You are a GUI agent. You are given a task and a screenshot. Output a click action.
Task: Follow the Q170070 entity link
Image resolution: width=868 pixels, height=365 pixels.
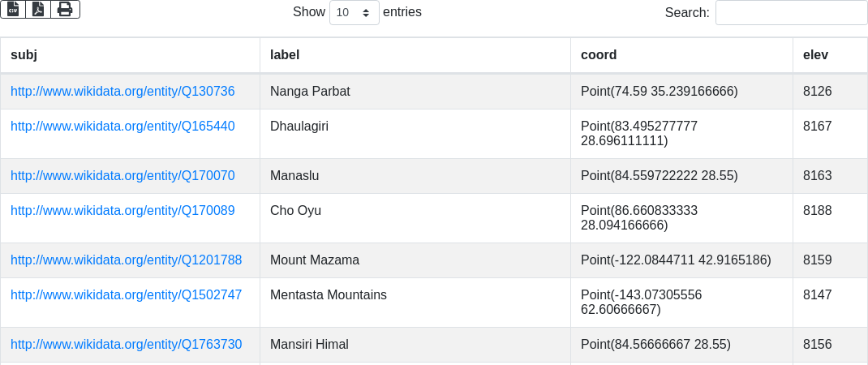(x=122, y=176)
